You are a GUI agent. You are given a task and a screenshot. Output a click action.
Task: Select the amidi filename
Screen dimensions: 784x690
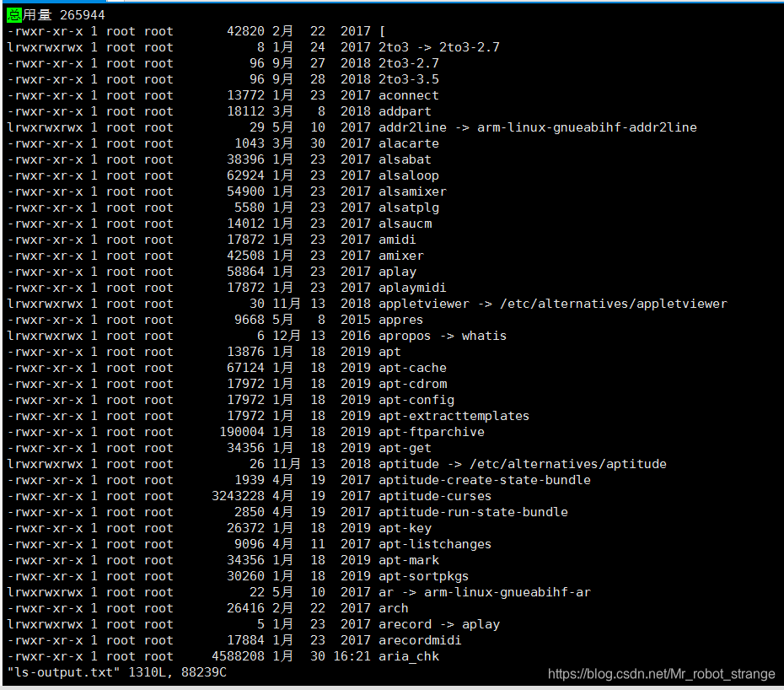pyautogui.click(x=397, y=240)
